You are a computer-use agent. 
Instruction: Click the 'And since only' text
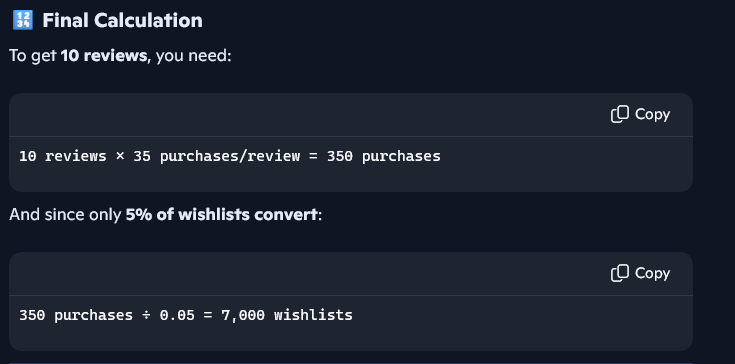(65, 215)
